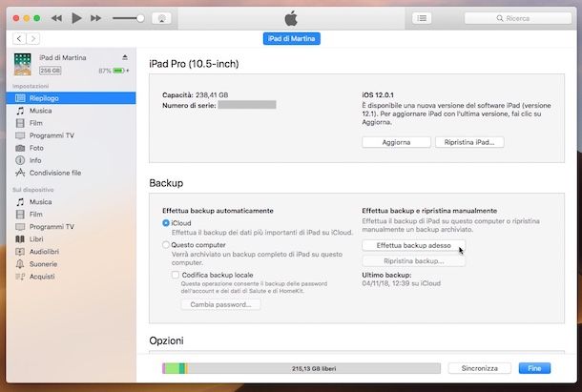The image size is (582, 392).
Task: Open Info settings in sidebar
Action: pyautogui.click(x=72, y=160)
